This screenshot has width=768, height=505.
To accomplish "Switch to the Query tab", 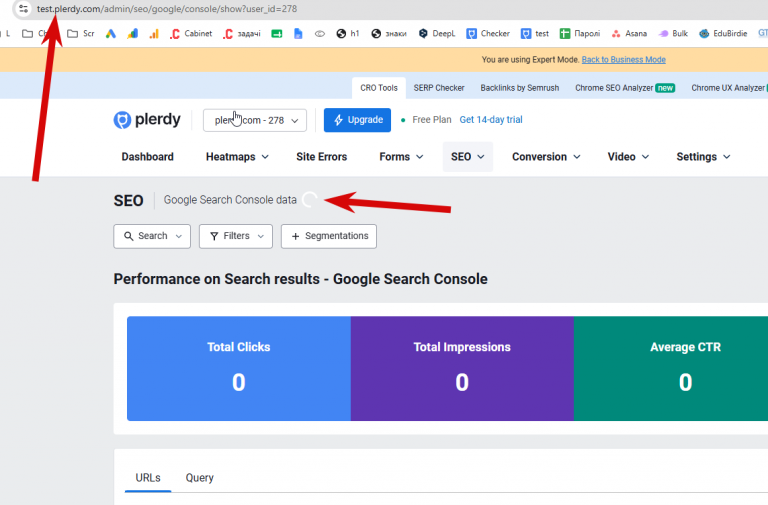I will tap(199, 478).
